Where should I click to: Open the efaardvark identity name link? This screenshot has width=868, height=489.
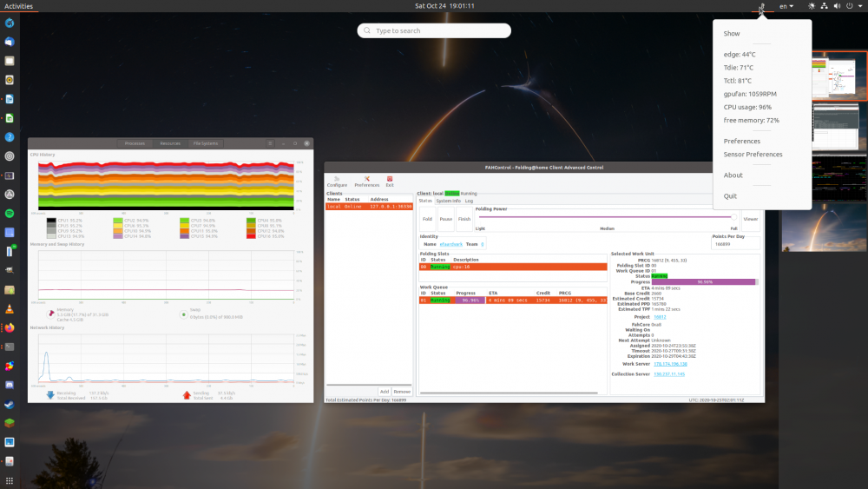(x=450, y=244)
